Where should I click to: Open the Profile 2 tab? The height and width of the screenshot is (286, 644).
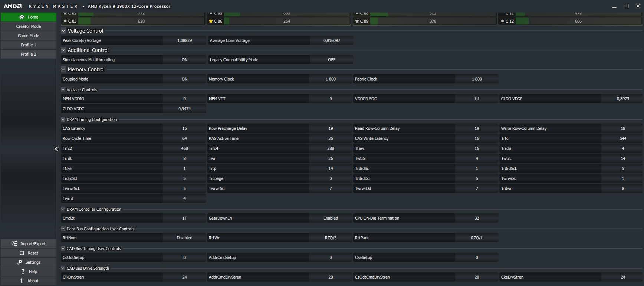pyautogui.click(x=29, y=54)
